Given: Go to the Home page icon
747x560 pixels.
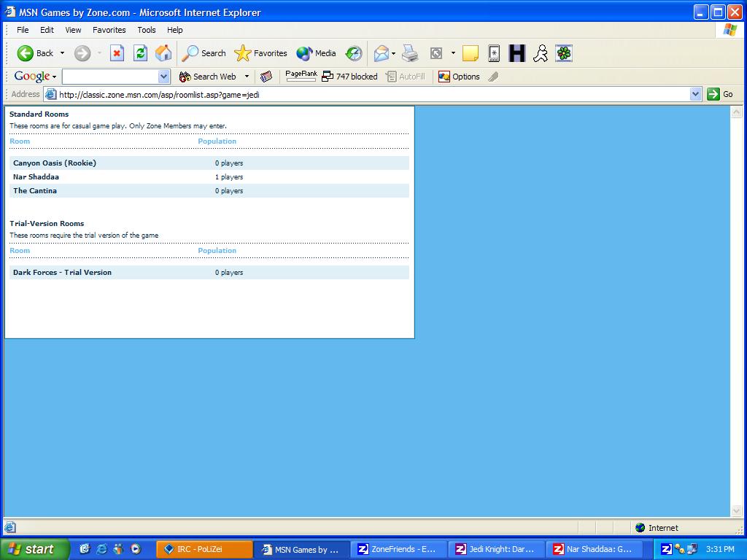Looking at the screenshot, I should 163,53.
